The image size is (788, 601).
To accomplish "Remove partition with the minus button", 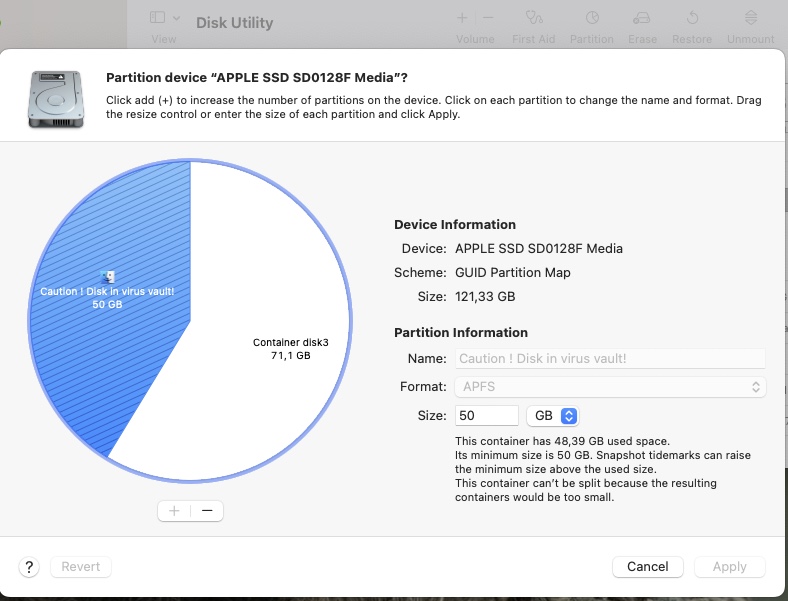I will (x=207, y=511).
